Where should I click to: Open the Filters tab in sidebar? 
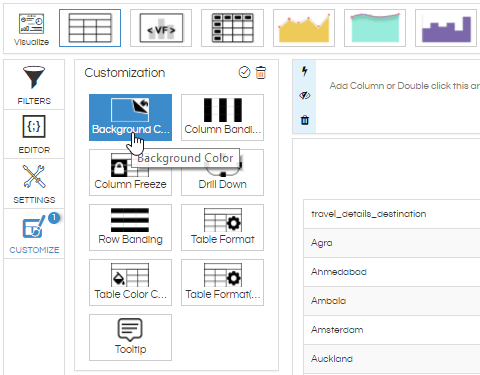(34, 85)
